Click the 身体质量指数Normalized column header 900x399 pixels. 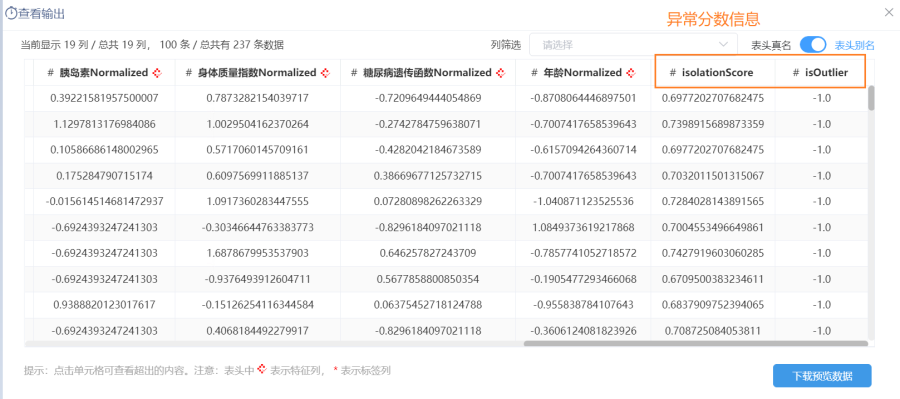(258, 73)
